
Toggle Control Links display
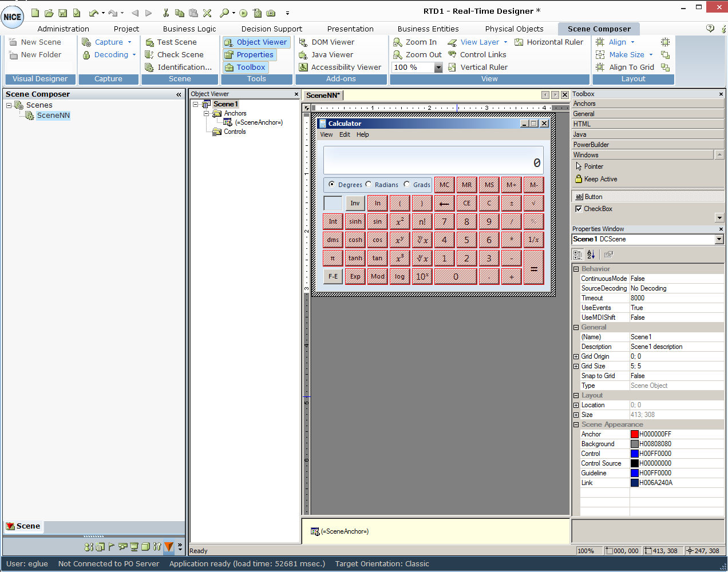click(477, 54)
